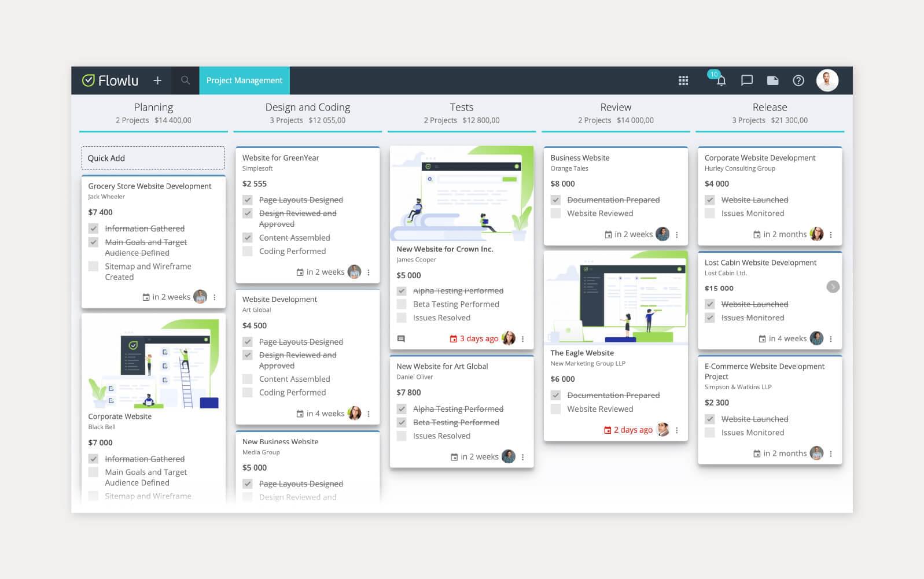Image resolution: width=924 pixels, height=579 pixels.
Task: Click the Review column header
Action: [616, 107]
